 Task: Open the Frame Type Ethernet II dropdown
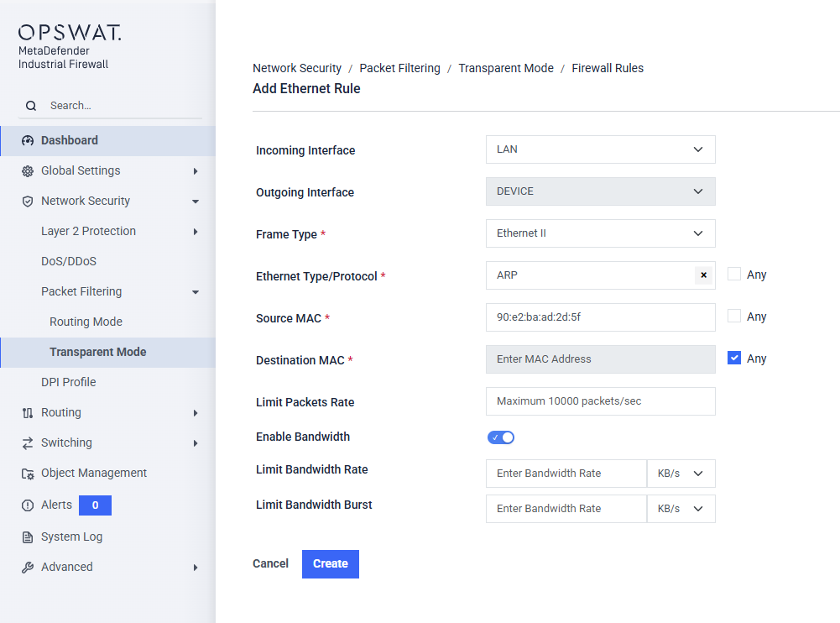[x=600, y=233]
